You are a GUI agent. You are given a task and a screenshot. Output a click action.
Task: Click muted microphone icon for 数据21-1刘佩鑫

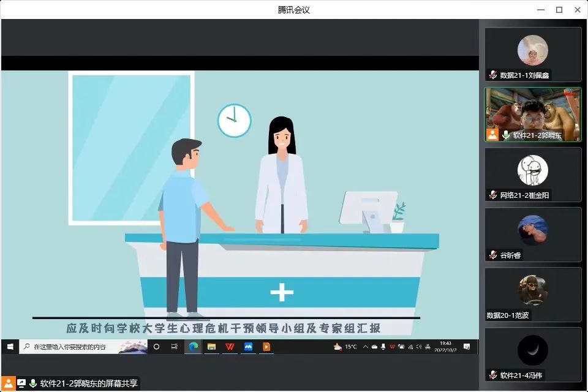click(492, 75)
